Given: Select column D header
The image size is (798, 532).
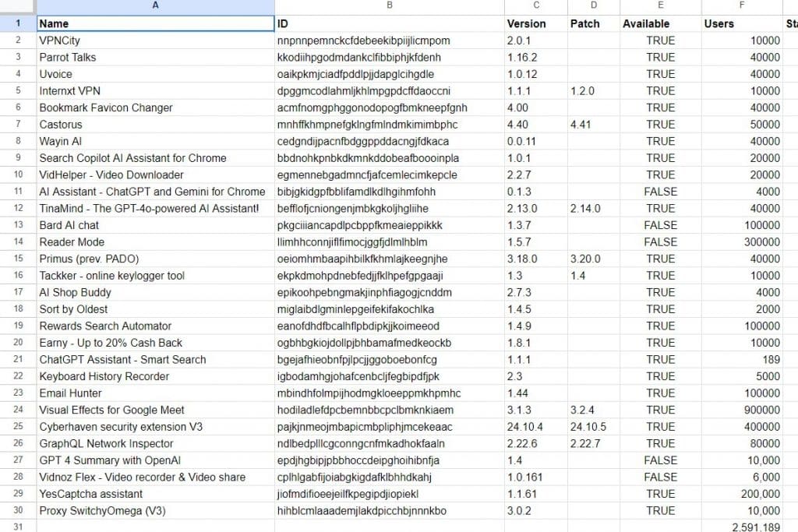Looking at the screenshot, I should (x=593, y=5).
